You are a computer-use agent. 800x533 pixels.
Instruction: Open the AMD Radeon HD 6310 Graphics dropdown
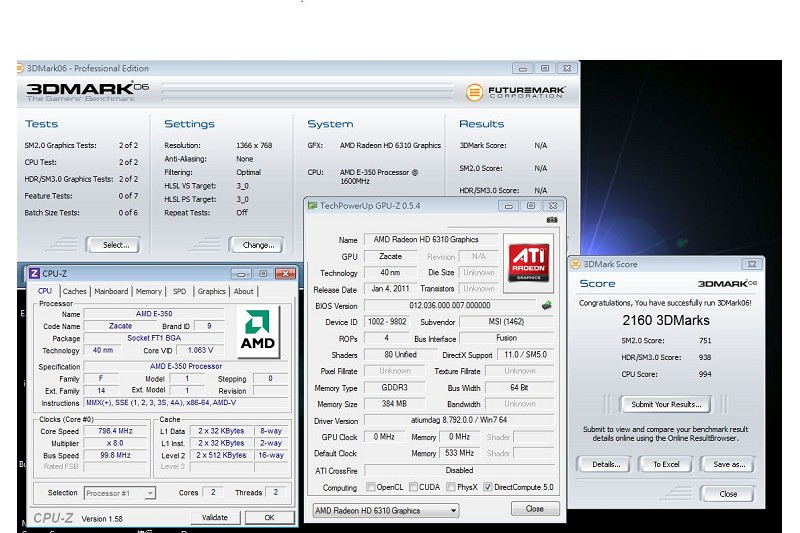pos(386,511)
